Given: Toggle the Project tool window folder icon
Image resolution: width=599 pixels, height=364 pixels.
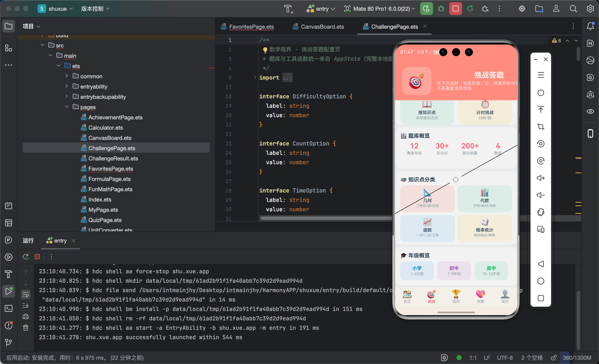Looking at the screenshot, I should 9,26.
